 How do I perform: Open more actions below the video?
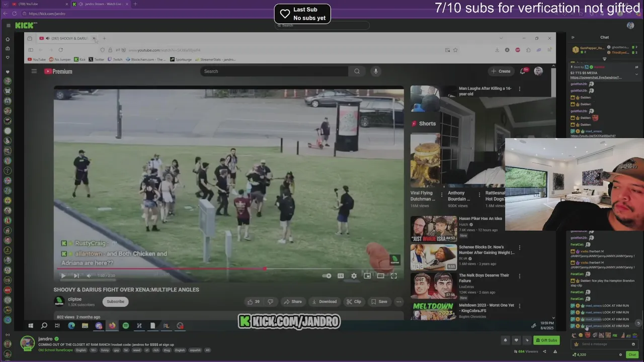(x=398, y=302)
